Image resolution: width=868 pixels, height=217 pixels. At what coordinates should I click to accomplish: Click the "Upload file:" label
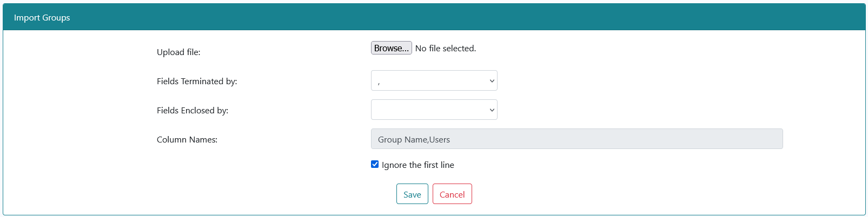pyautogui.click(x=178, y=52)
